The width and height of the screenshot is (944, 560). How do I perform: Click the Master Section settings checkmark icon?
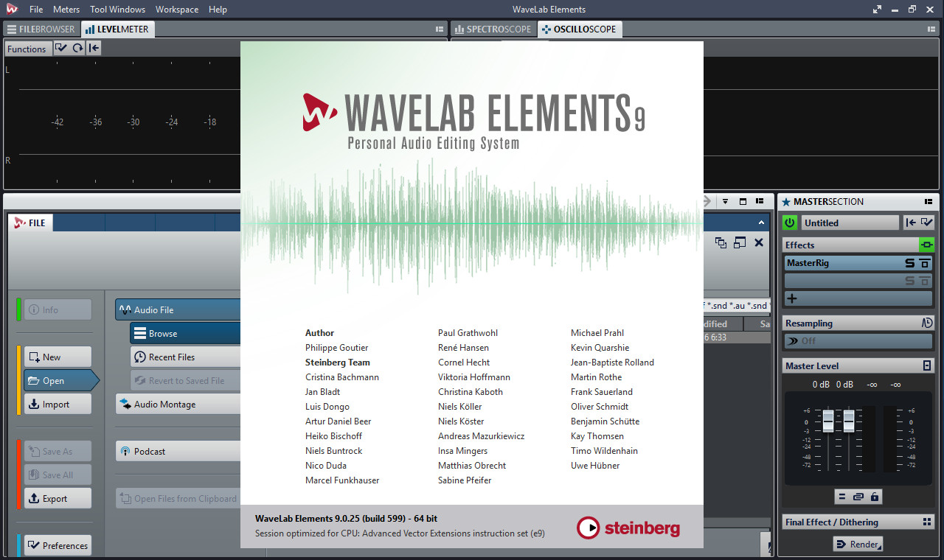tap(927, 223)
